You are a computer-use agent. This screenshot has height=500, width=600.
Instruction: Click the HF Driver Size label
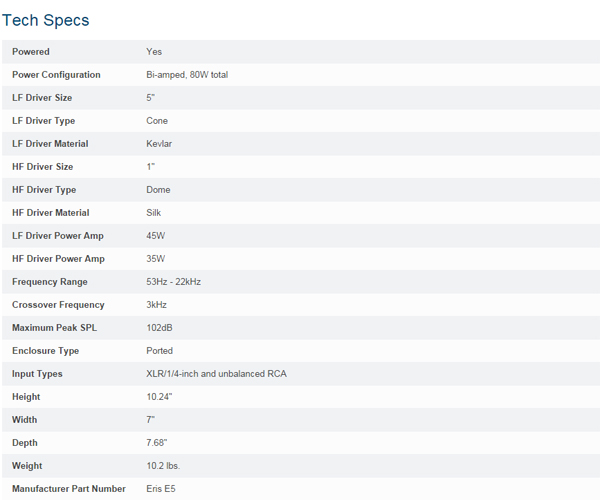42,167
